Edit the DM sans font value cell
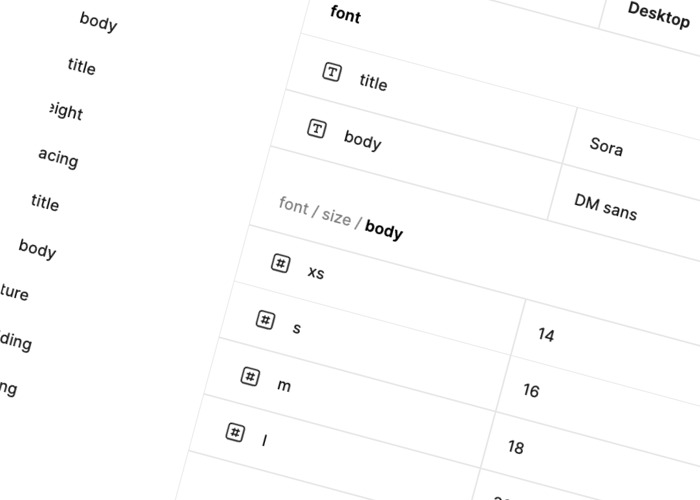This screenshot has height=500, width=700. pyautogui.click(x=605, y=207)
